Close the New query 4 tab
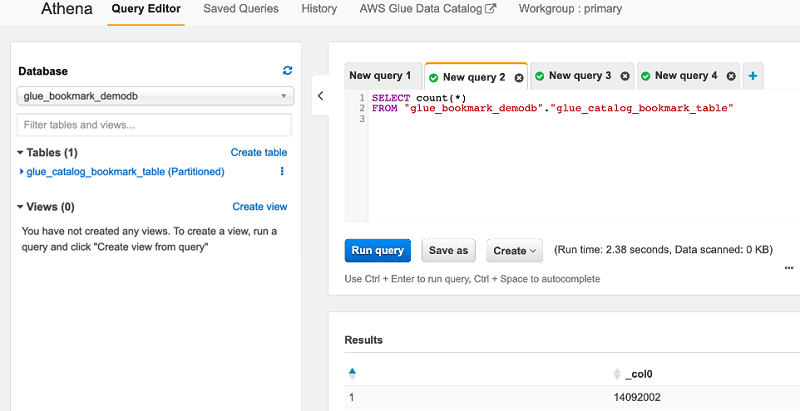The height and width of the screenshot is (411, 800). tap(731, 76)
